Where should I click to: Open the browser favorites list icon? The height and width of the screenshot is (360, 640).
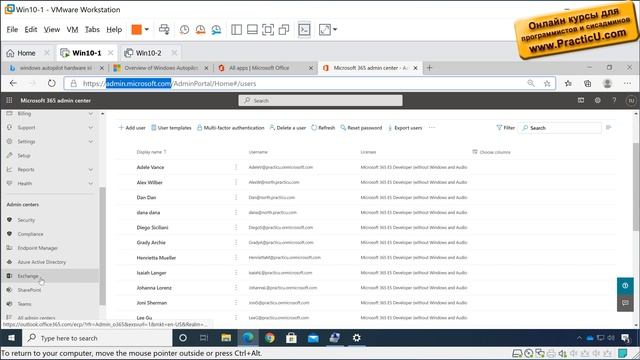tap(568, 83)
